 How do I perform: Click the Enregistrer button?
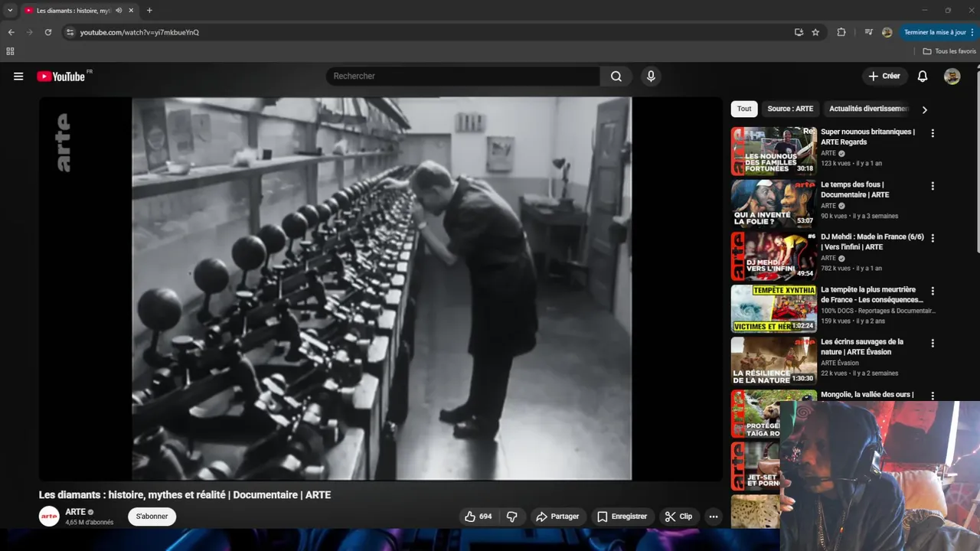pos(622,517)
